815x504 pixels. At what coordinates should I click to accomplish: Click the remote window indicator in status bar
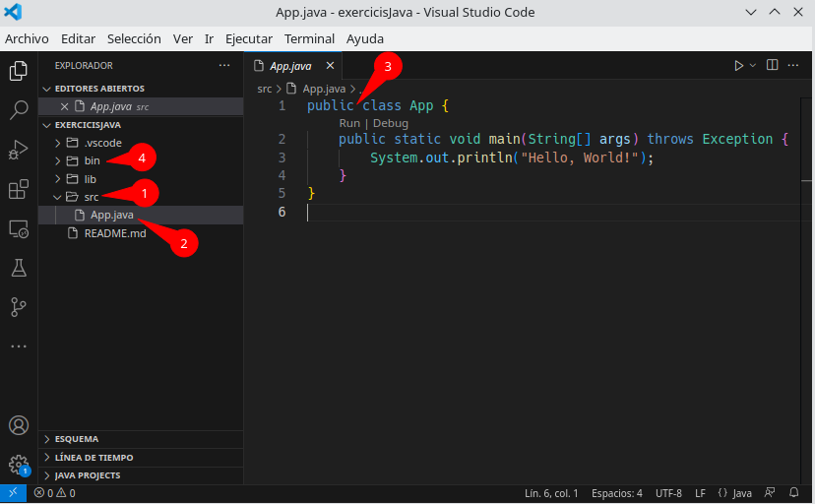(13, 493)
